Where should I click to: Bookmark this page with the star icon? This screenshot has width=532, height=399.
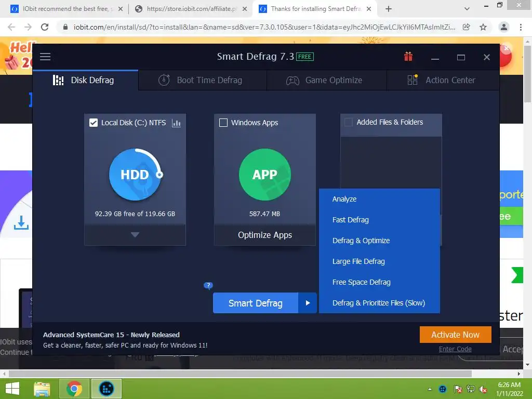pyautogui.click(x=483, y=27)
